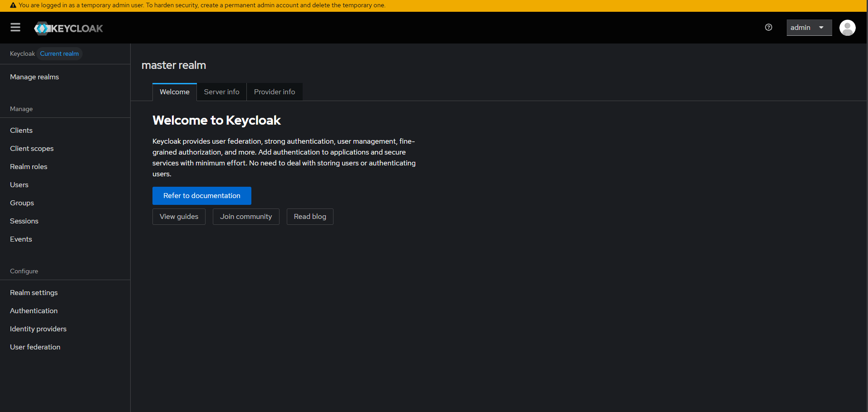The height and width of the screenshot is (412, 868).
Task: Open Clients in the sidebar
Action: (21, 131)
